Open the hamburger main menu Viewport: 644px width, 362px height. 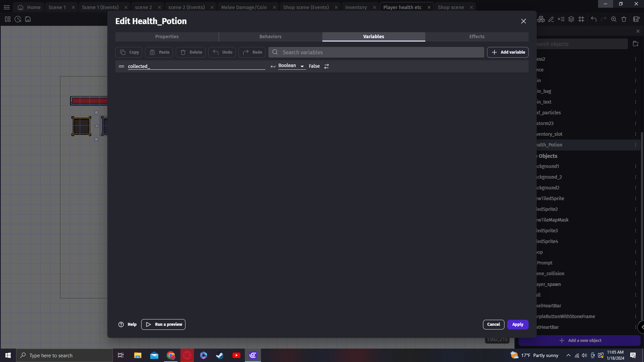7,7
